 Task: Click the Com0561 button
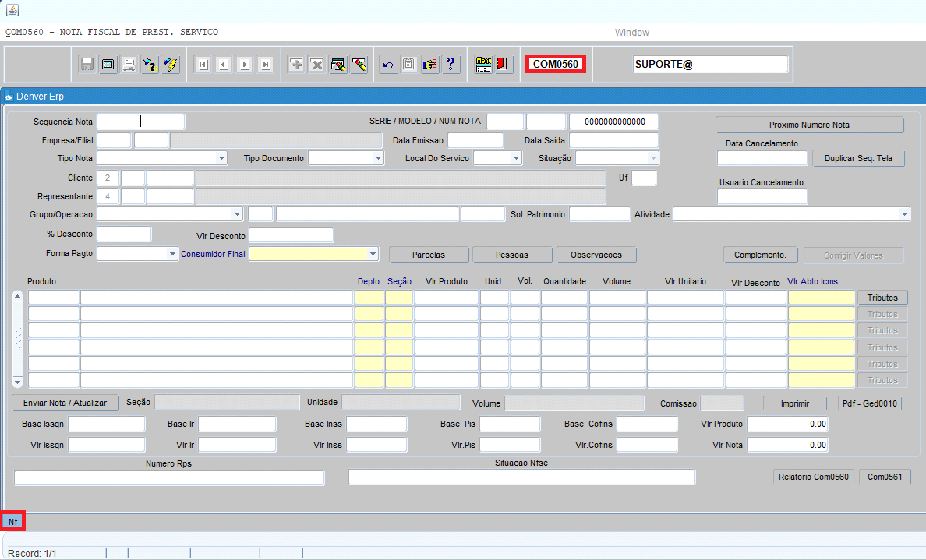[x=885, y=477]
